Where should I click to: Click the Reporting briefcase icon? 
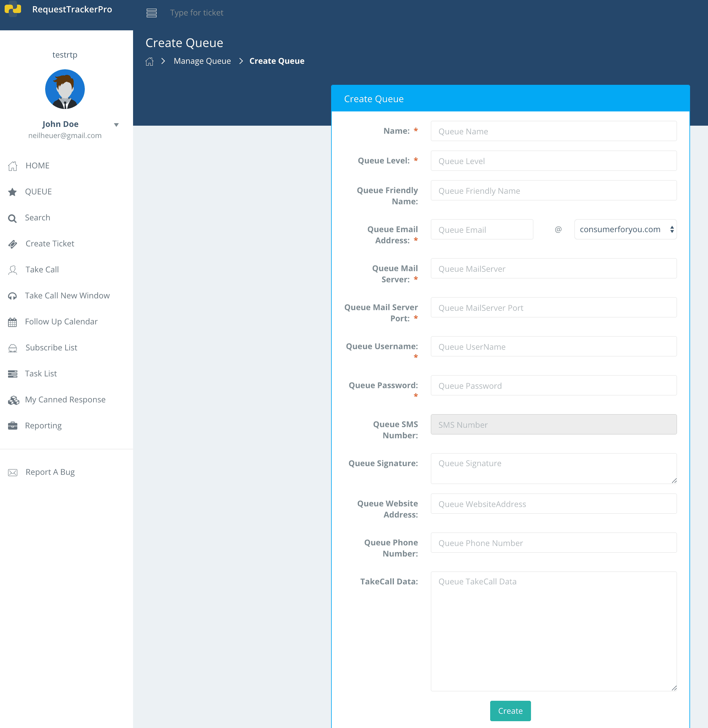click(x=12, y=426)
